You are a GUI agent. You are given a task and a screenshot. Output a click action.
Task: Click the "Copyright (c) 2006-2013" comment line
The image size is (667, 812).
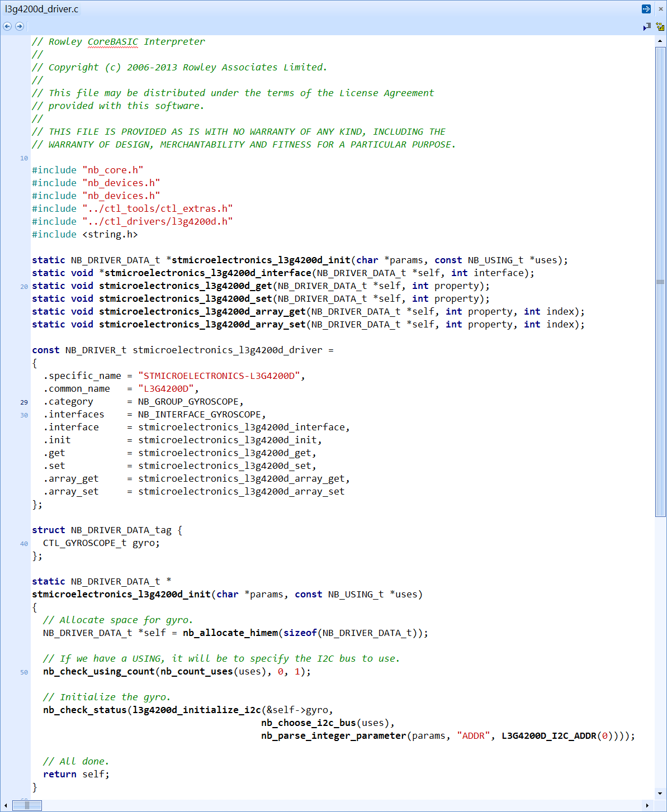coord(179,67)
